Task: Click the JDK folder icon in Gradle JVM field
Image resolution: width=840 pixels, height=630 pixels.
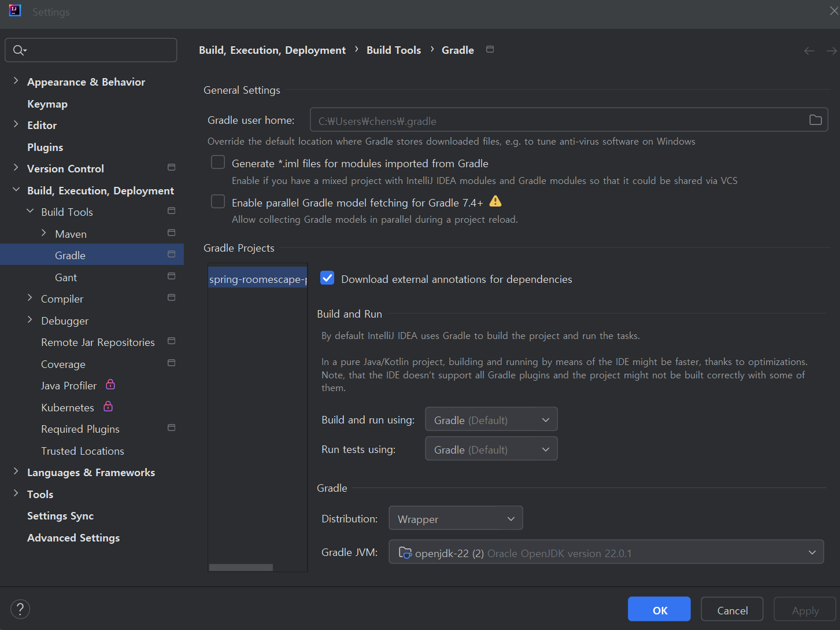Action: coord(405,552)
